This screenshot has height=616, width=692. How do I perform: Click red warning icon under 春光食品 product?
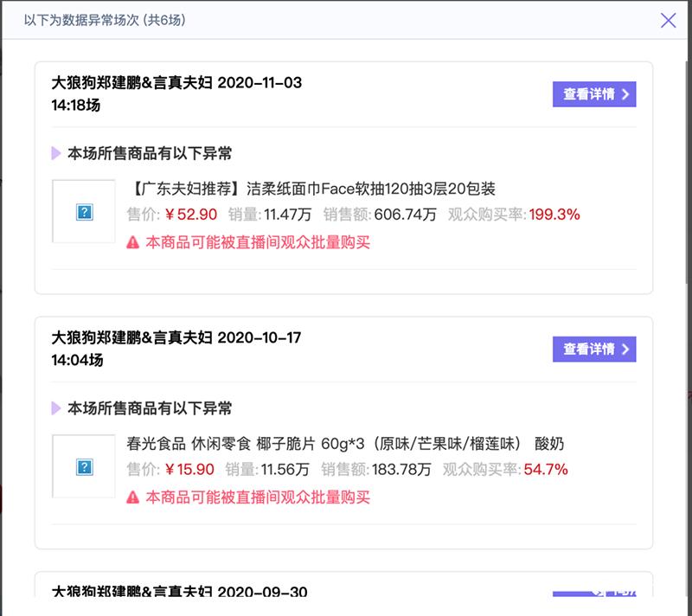click(132, 497)
